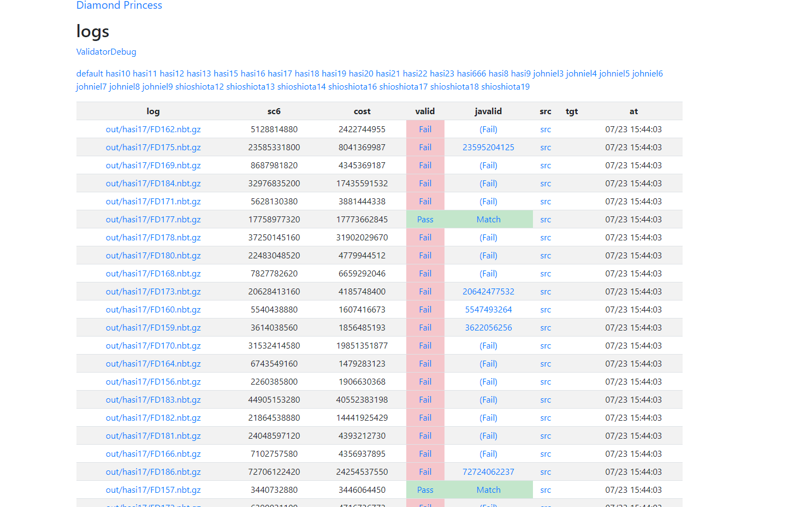Filter logs by hasi9
This screenshot has height=507, width=812.
[x=521, y=74]
